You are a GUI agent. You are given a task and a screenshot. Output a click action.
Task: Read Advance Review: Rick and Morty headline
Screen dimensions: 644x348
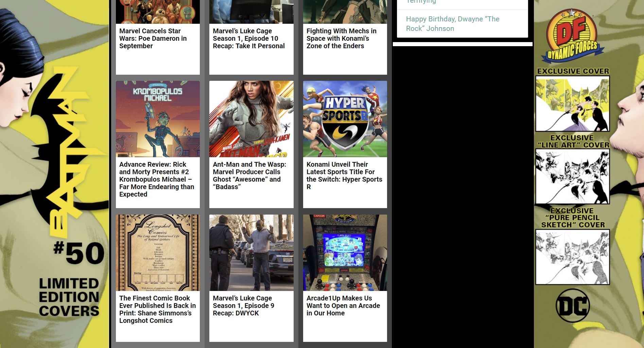click(x=156, y=179)
